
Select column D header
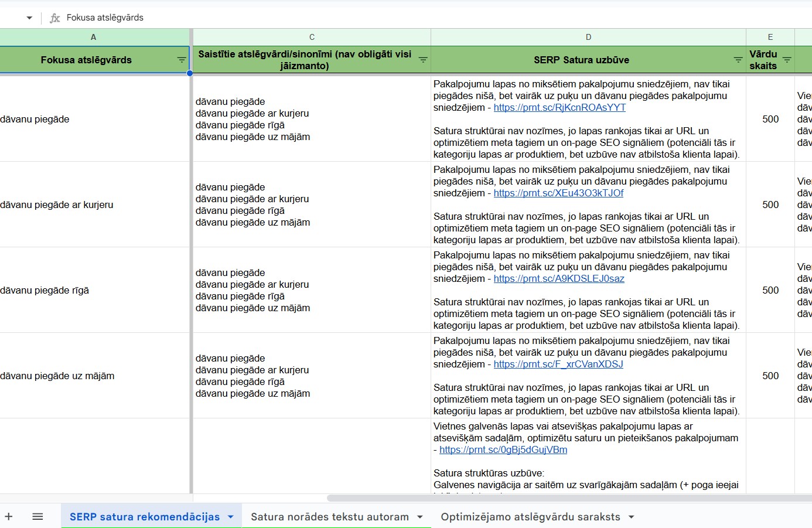(588, 37)
